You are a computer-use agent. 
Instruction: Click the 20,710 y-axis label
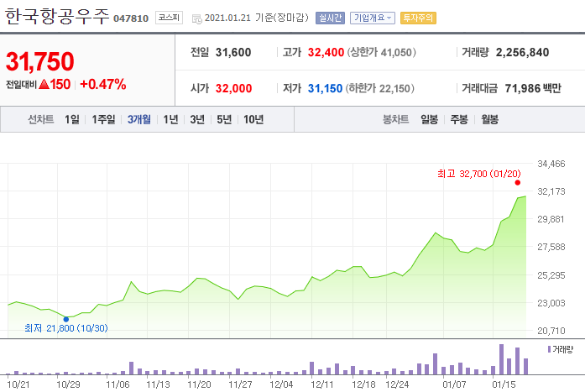[x=551, y=331]
